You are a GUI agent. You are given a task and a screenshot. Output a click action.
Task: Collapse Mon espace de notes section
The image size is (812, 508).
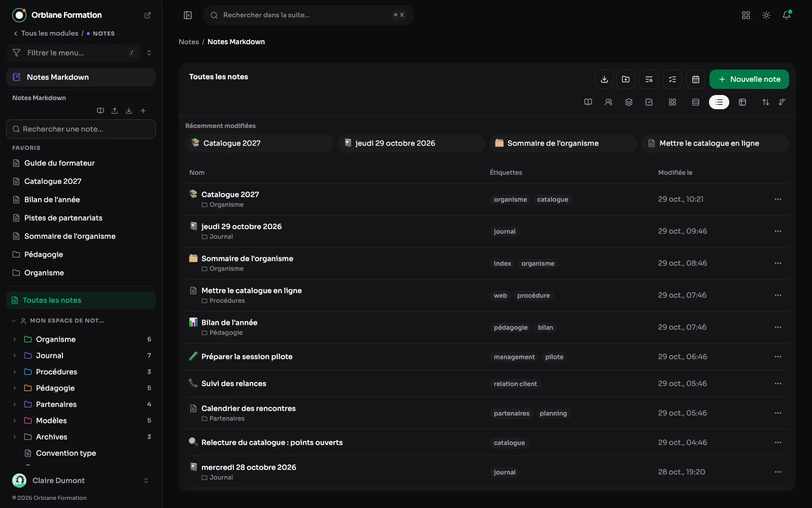pyautogui.click(x=14, y=321)
